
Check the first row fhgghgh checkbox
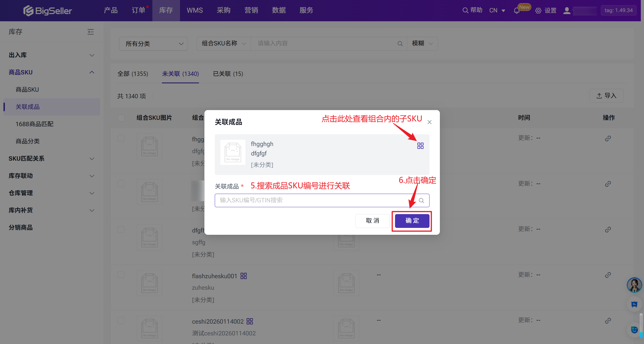121,138
